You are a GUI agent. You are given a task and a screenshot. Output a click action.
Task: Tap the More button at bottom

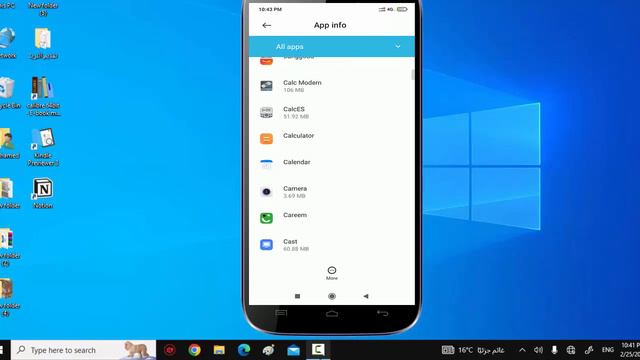coord(332,273)
